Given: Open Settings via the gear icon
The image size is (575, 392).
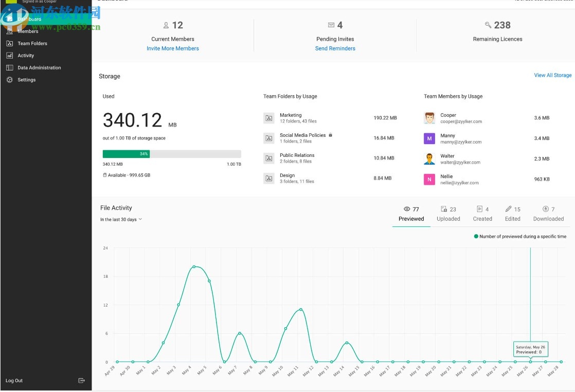Looking at the screenshot, I should 9,80.
